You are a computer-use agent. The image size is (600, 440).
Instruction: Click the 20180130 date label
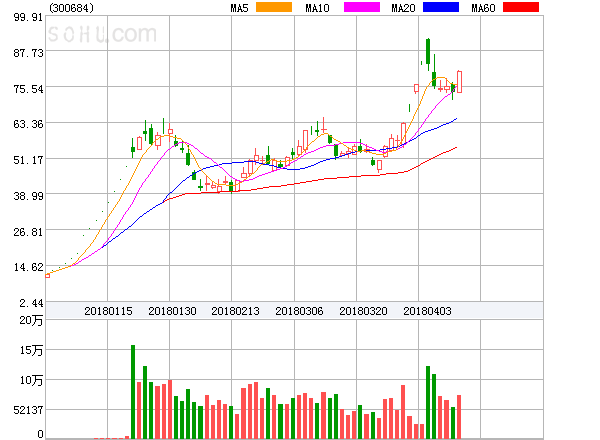pyautogui.click(x=172, y=311)
